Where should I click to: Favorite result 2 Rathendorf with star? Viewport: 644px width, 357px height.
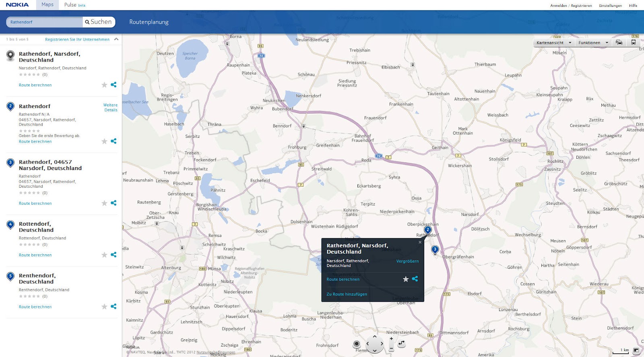click(104, 141)
